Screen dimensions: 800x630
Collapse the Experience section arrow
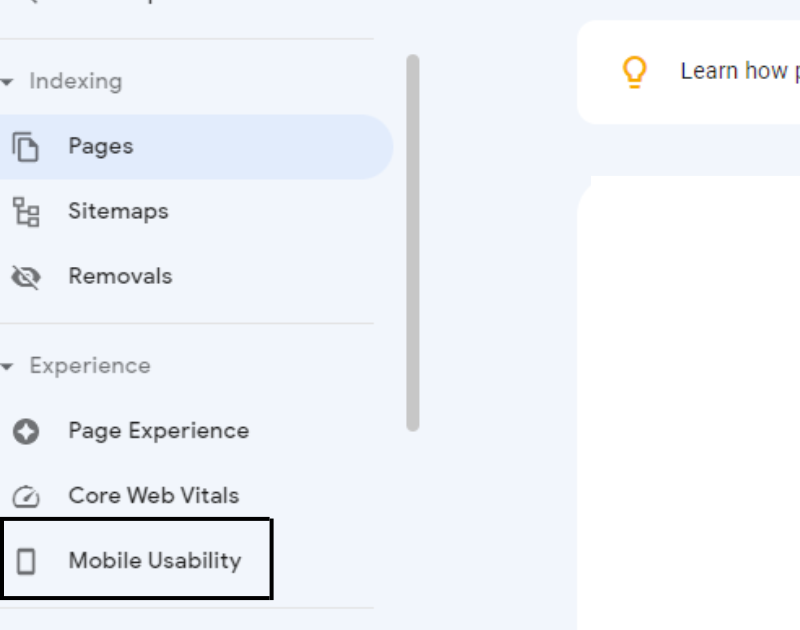(x=7, y=366)
